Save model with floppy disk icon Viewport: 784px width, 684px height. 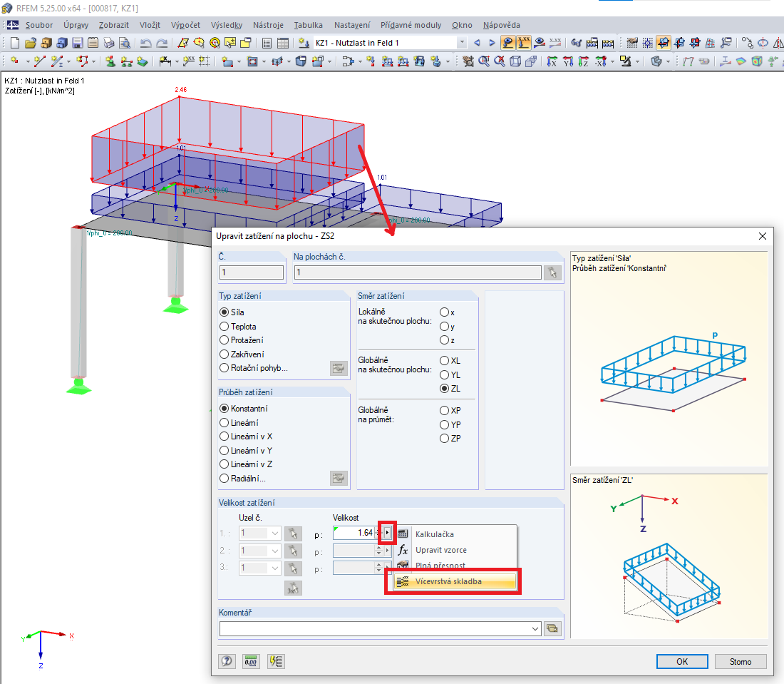tap(78, 43)
